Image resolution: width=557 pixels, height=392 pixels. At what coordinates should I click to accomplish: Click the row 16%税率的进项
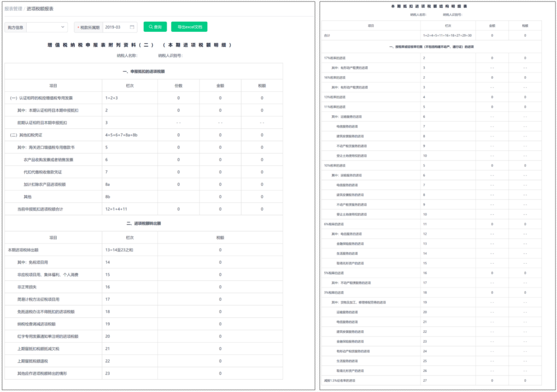click(x=432, y=77)
